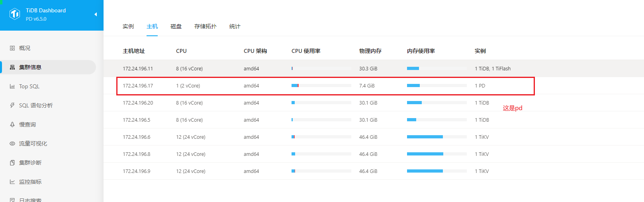This screenshot has width=644, height=202.
Task: Open the Top SQL chart icon
Action: pos(12,86)
